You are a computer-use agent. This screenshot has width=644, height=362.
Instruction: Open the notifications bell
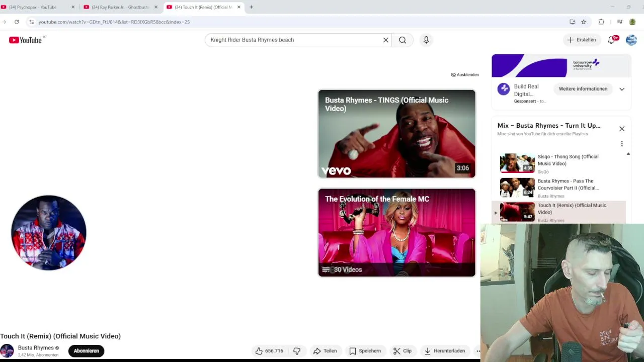click(612, 40)
